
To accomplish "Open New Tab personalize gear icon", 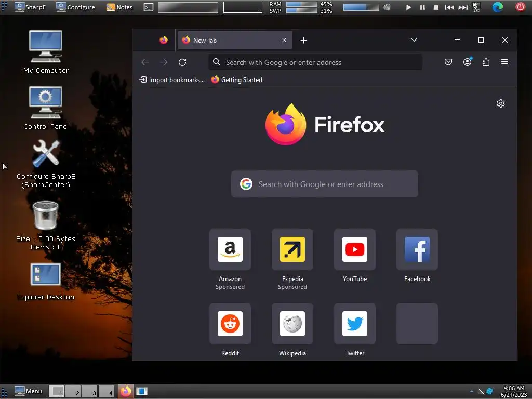I will point(501,103).
